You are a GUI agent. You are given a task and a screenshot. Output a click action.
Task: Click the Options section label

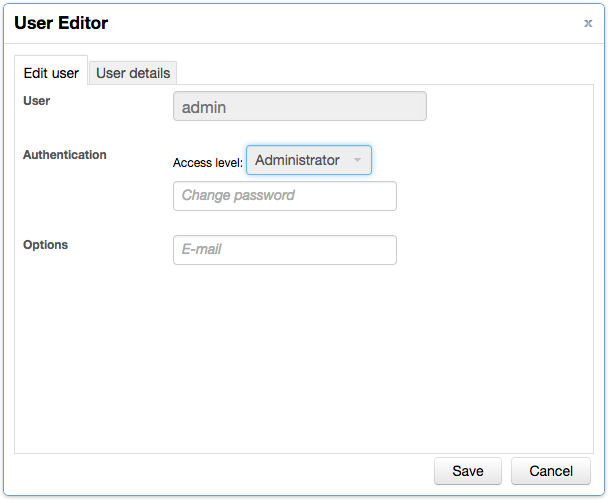coord(46,245)
